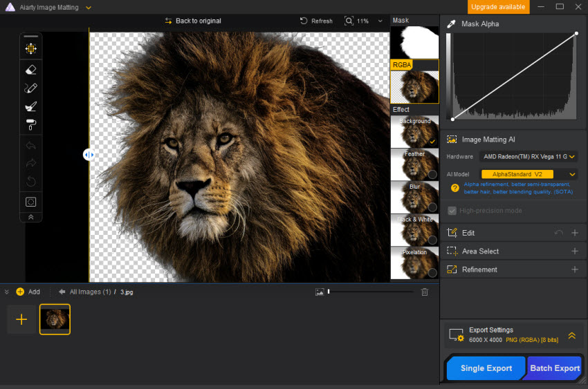
Task: Select the Dodge brush tool
Action: click(x=30, y=106)
